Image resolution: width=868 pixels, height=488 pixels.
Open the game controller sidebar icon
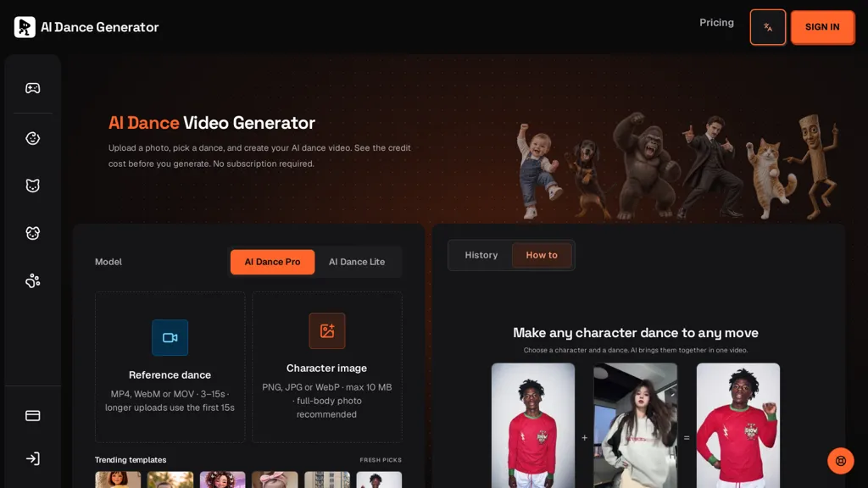[33, 88]
